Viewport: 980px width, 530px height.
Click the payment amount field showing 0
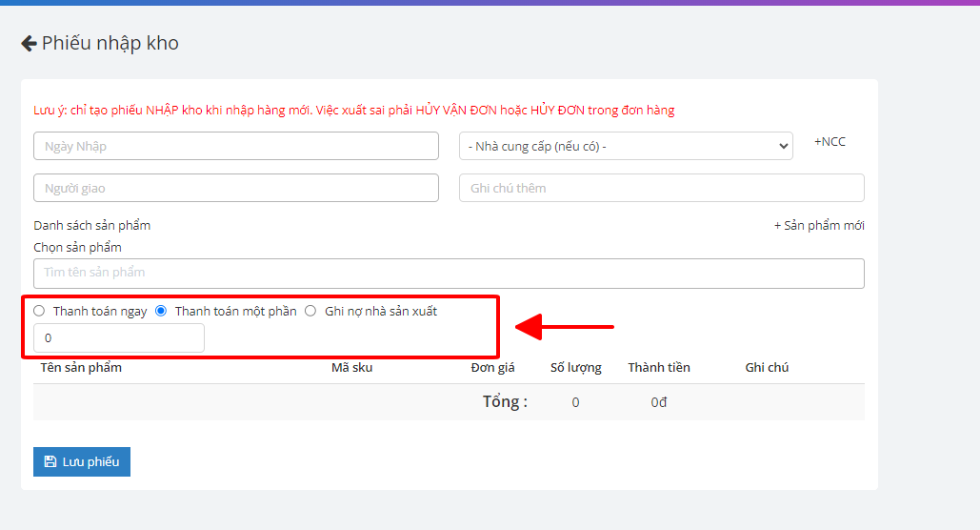(118, 338)
